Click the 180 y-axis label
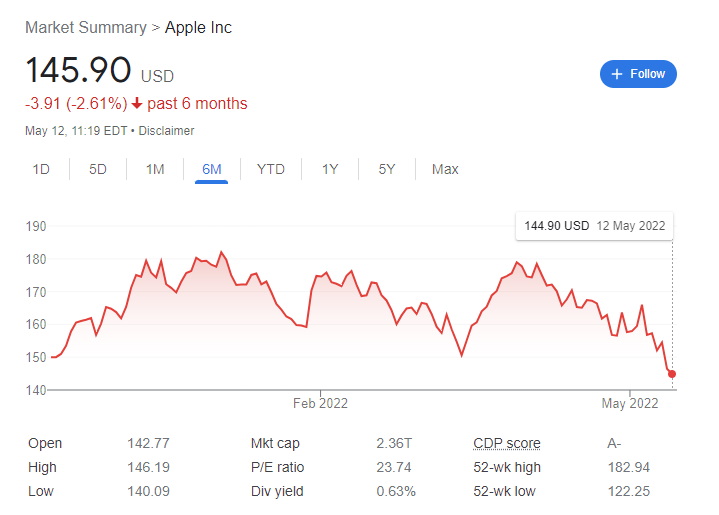Screen dimensions: 719x515 (36, 259)
